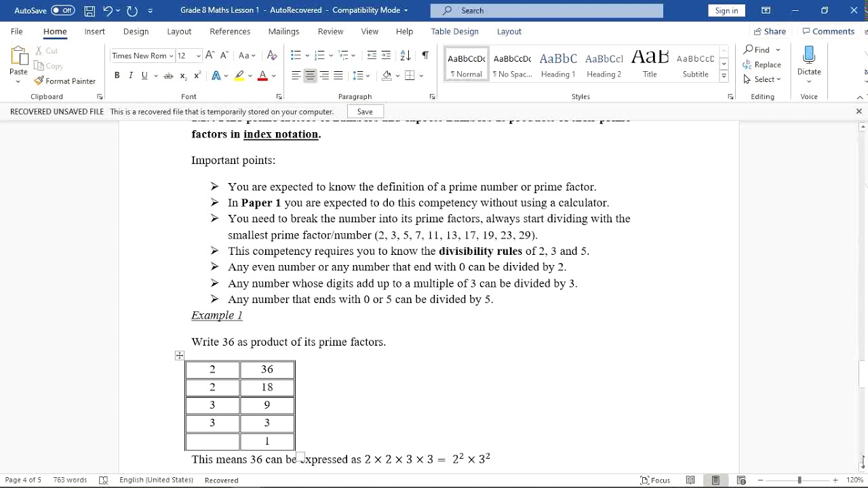This screenshot has width=868, height=488.
Task: Click the Shading paint bucket icon
Action: (x=387, y=75)
